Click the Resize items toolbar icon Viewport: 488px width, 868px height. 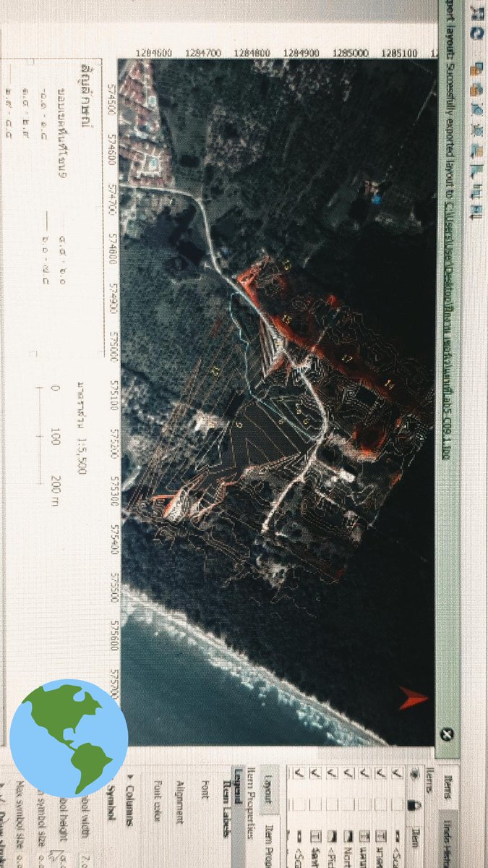point(476,210)
